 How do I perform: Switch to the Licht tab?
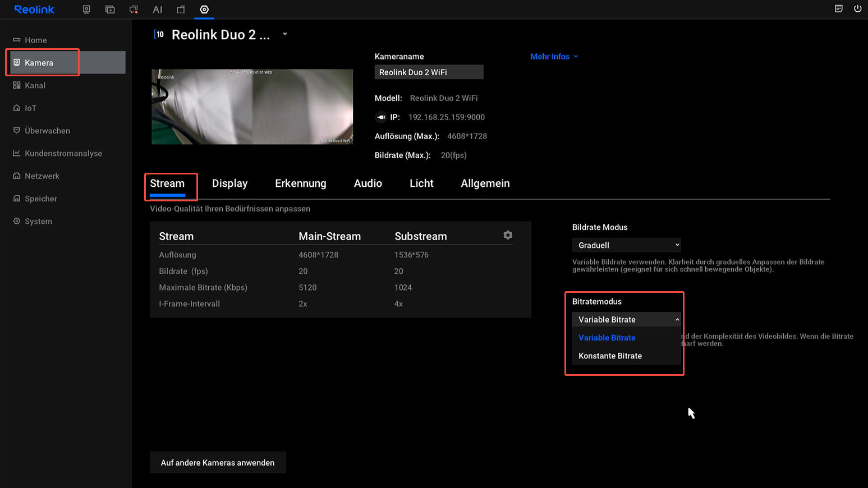point(421,183)
